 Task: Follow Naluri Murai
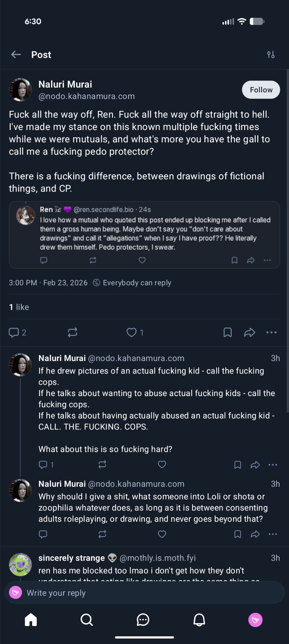pyautogui.click(x=261, y=90)
